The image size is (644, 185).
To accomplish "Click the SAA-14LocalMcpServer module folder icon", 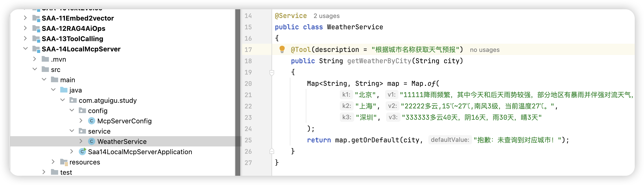I will (x=36, y=49).
